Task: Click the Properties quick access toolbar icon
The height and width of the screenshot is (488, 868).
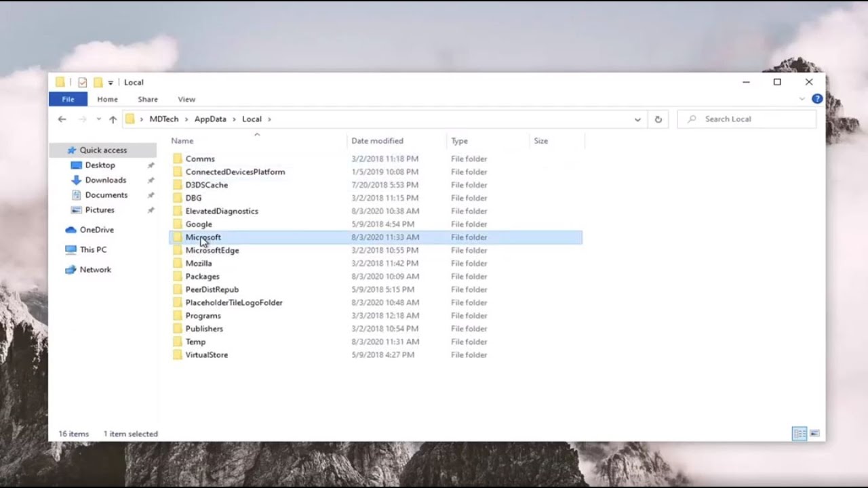Action: coord(82,82)
